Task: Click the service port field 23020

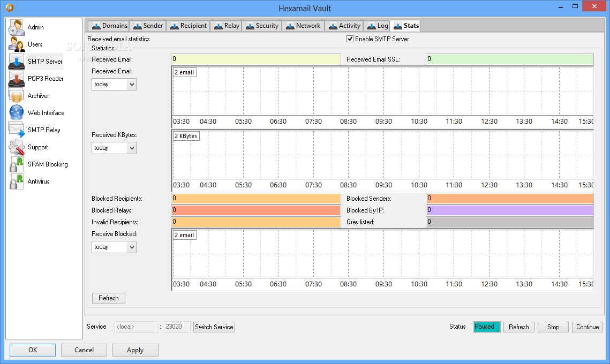Action: click(177, 327)
